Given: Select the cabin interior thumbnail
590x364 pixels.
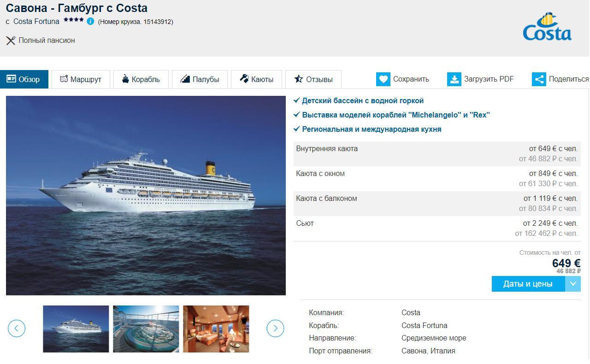Looking at the screenshot, I should coord(216,329).
